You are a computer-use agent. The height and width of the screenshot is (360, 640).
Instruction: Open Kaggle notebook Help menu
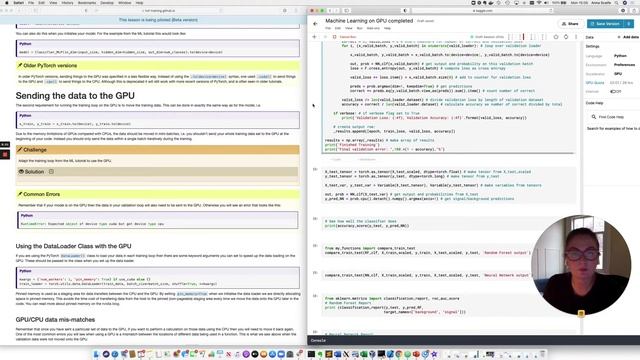[x=387, y=28]
